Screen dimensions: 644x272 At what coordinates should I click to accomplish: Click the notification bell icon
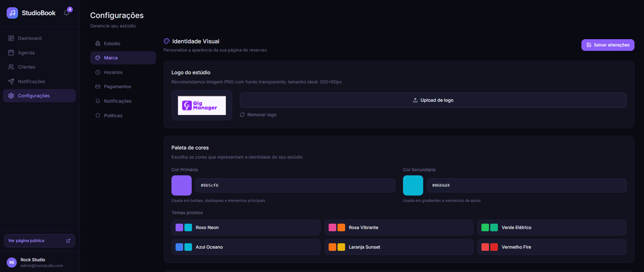pos(66,13)
